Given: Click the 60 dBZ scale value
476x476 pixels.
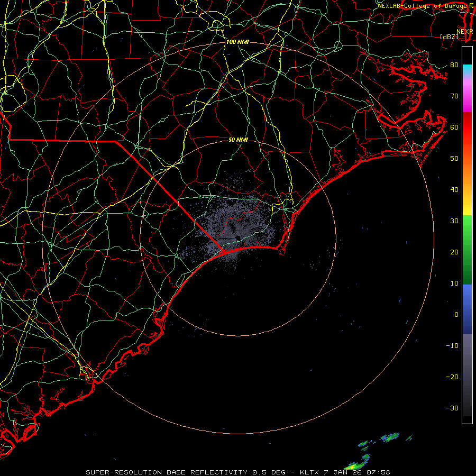Looking at the screenshot, I should 454,127.
